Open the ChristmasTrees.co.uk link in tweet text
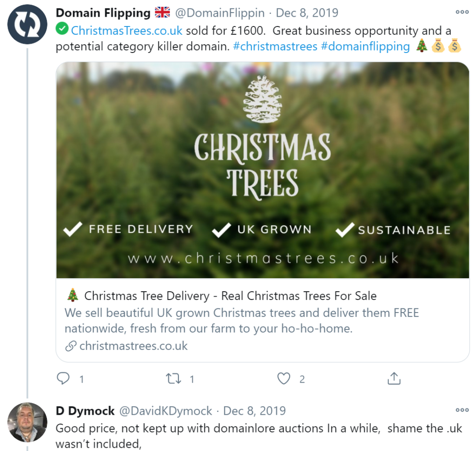This screenshot has width=476, height=451. click(x=126, y=31)
